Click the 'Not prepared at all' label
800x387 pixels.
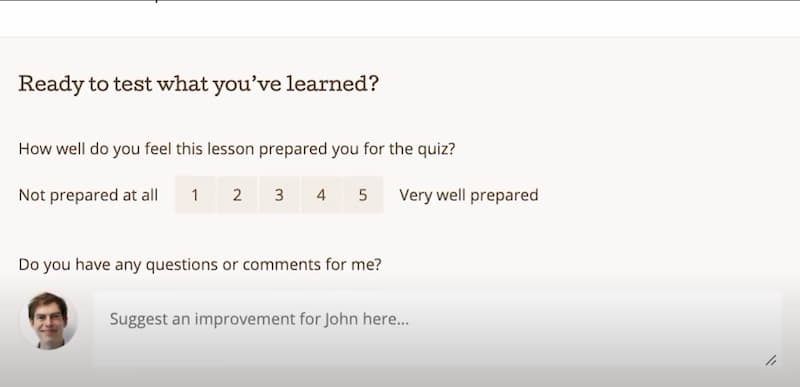pos(88,195)
